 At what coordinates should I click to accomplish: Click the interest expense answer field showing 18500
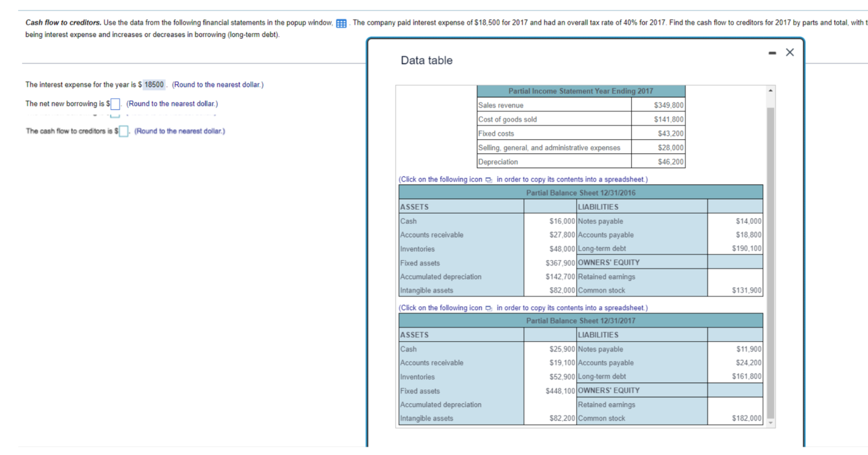(154, 85)
